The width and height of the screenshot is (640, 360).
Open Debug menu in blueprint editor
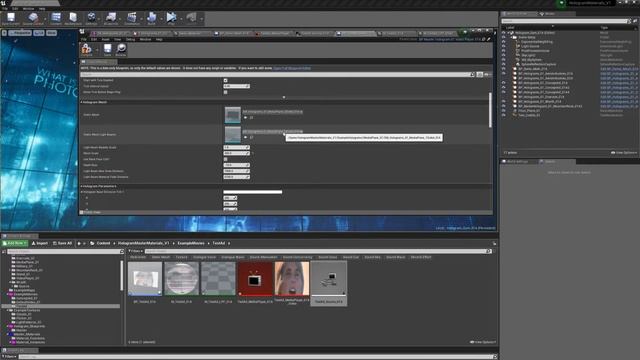[x=130, y=39]
